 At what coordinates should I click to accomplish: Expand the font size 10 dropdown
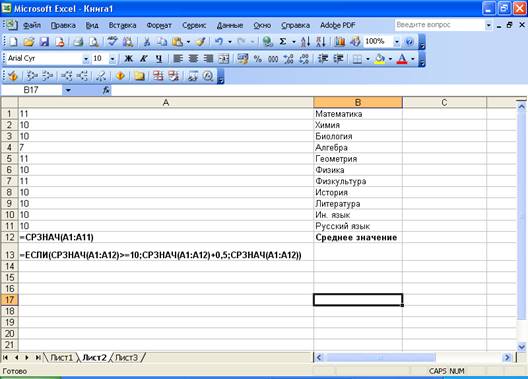point(112,59)
